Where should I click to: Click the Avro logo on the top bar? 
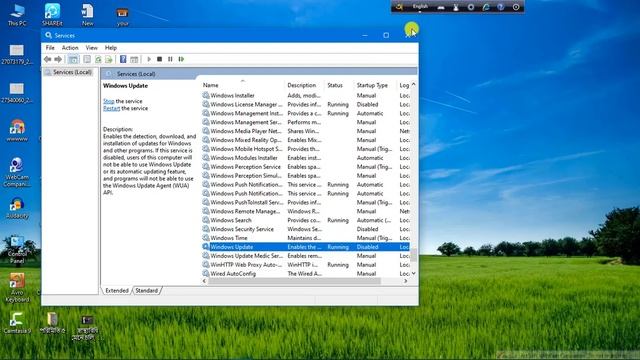400,7
